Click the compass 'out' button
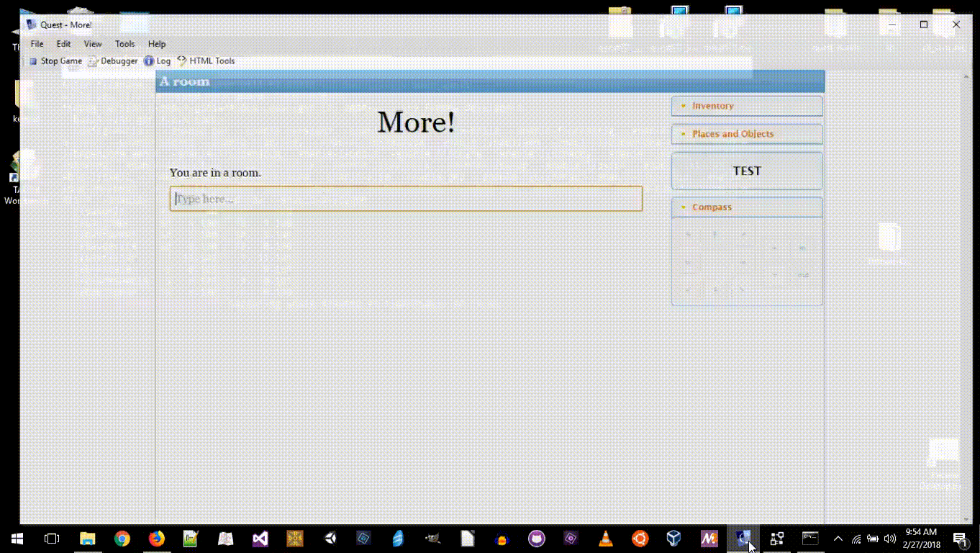Image resolution: width=980 pixels, height=553 pixels. pyautogui.click(x=802, y=276)
